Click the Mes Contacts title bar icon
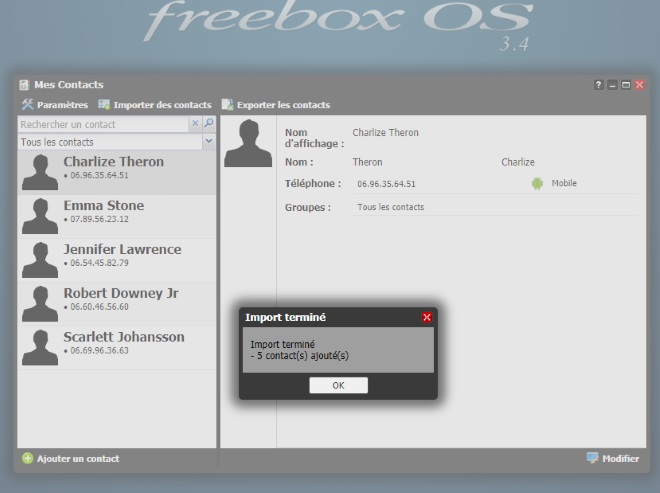This screenshot has height=493, width=660. pos(24,85)
